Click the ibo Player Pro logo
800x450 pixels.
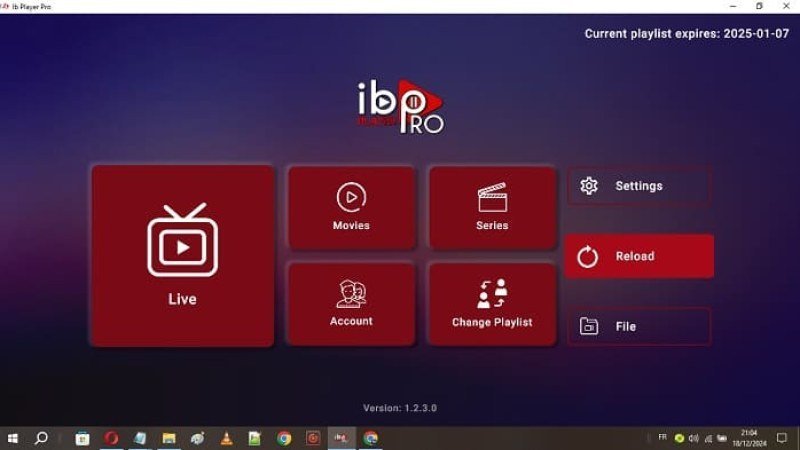point(400,107)
